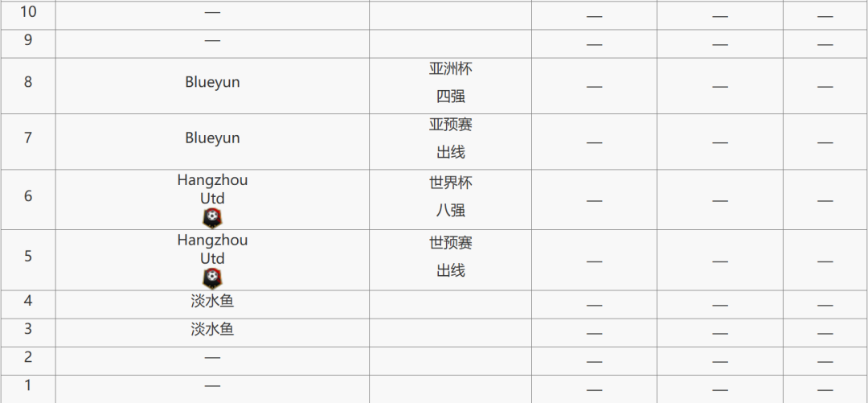This screenshot has width=868, height=403.
Task: Click the 八强 result label
Action: [x=451, y=210]
